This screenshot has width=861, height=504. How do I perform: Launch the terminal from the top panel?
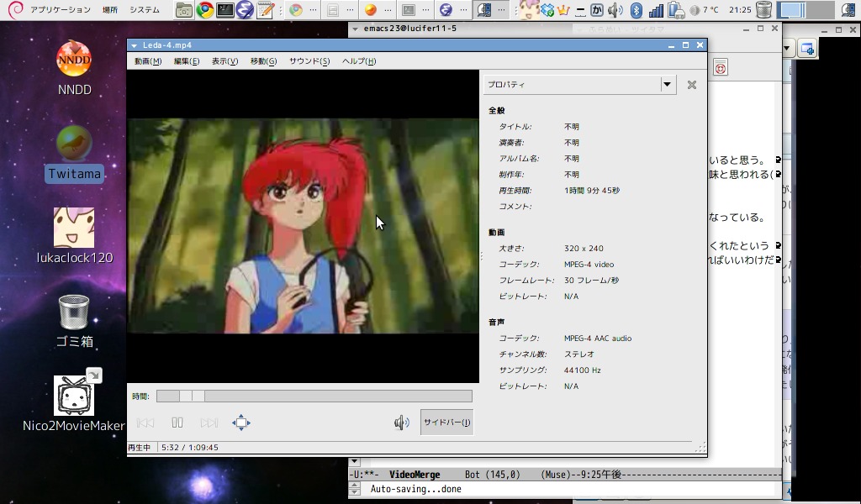[x=225, y=10]
